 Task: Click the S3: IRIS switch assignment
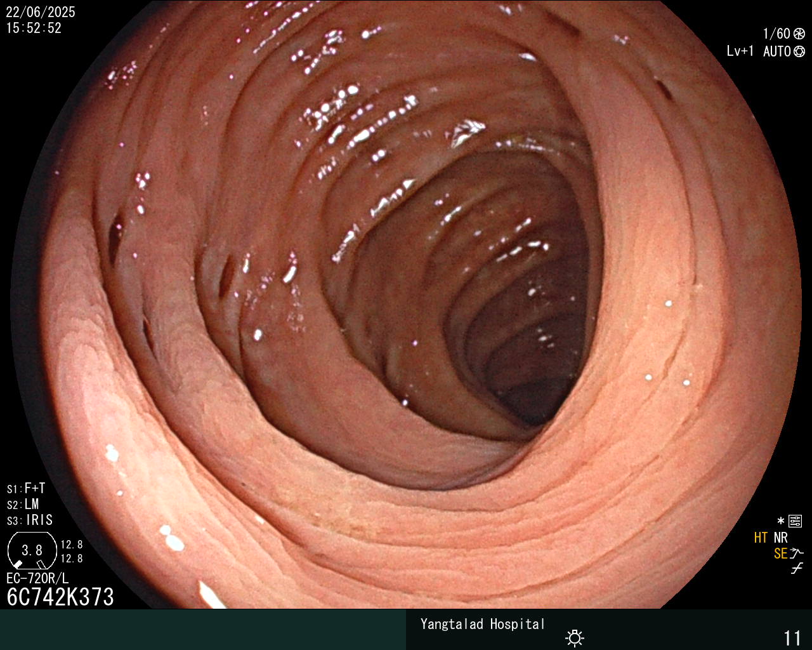point(30,520)
